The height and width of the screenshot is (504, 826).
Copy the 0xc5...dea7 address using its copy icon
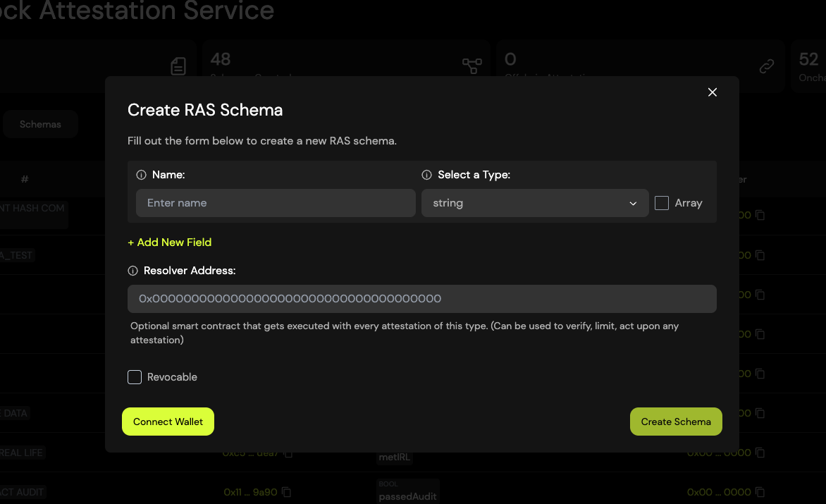pos(289,453)
